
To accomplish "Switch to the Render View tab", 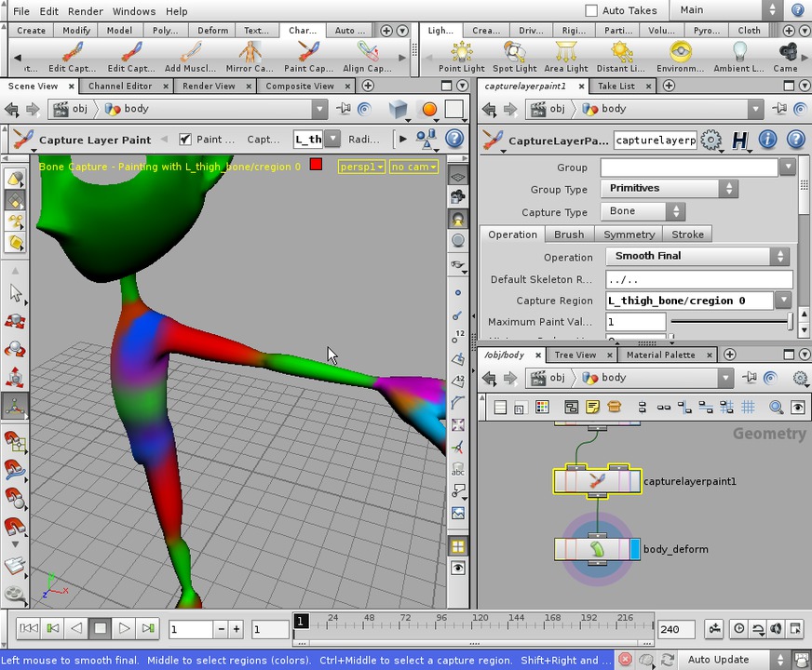I will pos(209,86).
